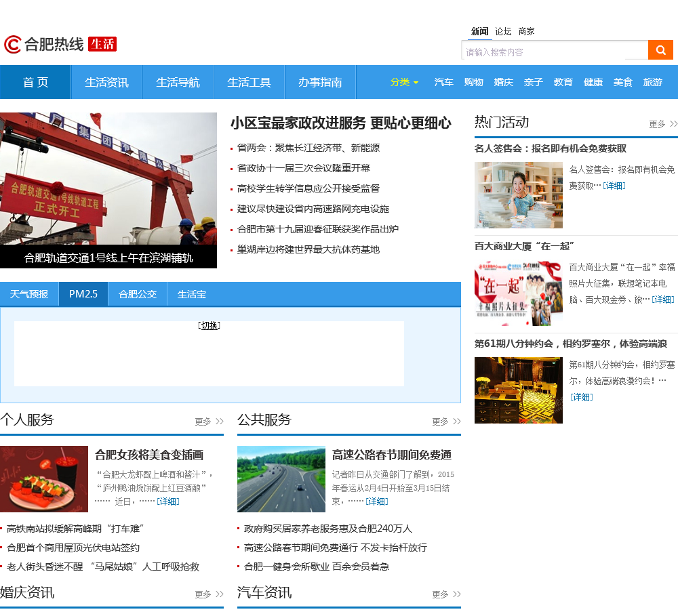Viewport: 678px width, 616px height.
Task: Open the 生活工具 navigation item
Action: pyautogui.click(x=249, y=82)
